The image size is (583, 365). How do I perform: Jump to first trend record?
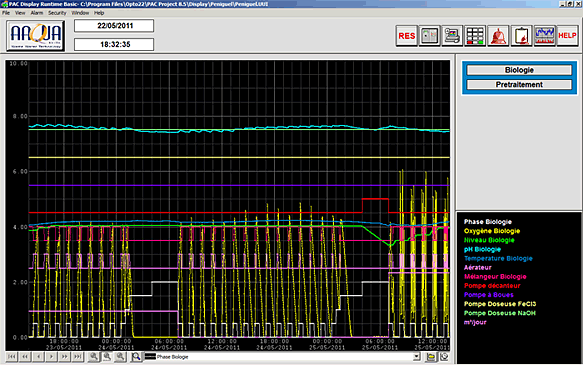[12, 357]
